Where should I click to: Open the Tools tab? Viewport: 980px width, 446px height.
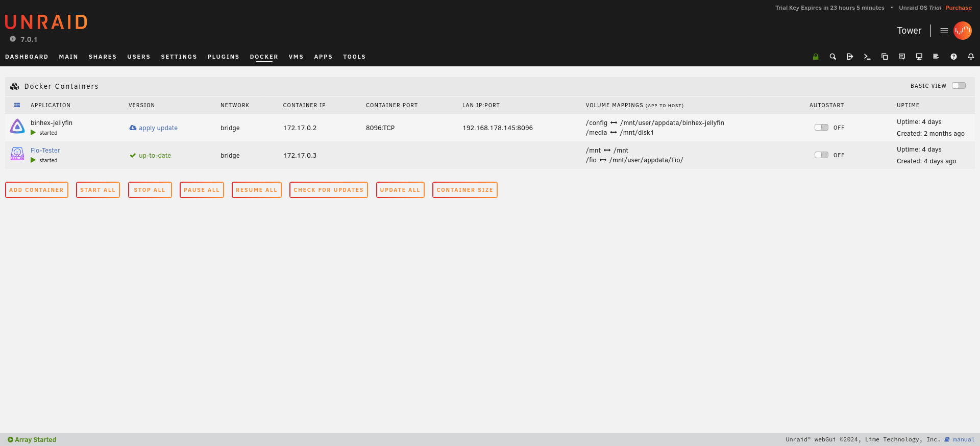[354, 57]
